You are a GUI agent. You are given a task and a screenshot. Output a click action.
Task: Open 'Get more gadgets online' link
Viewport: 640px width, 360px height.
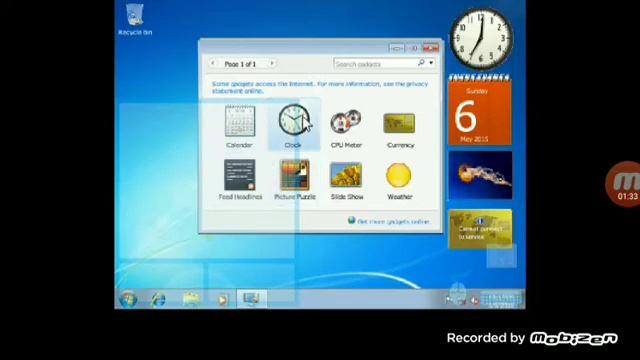tap(393, 222)
